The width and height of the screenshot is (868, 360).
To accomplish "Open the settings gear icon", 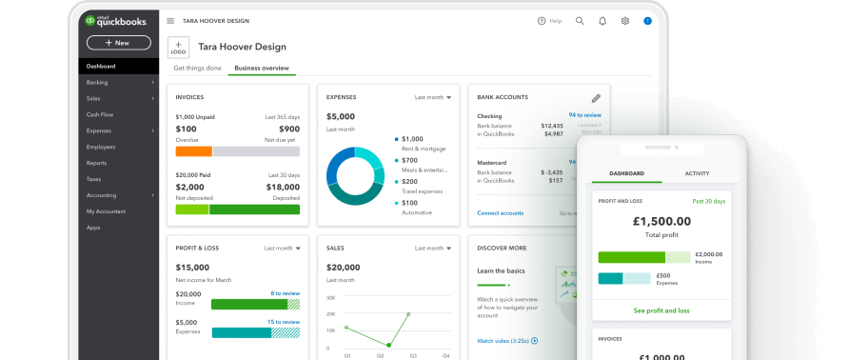I will coord(625,21).
